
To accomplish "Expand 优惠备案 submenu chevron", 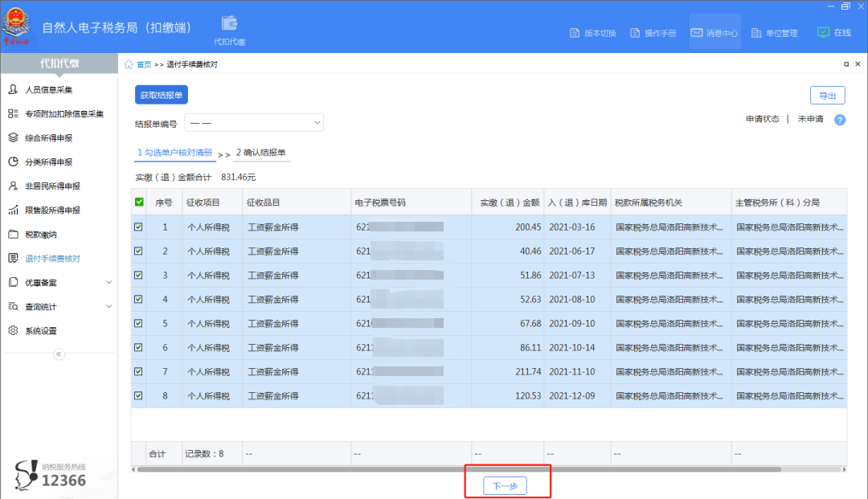I will [109, 282].
